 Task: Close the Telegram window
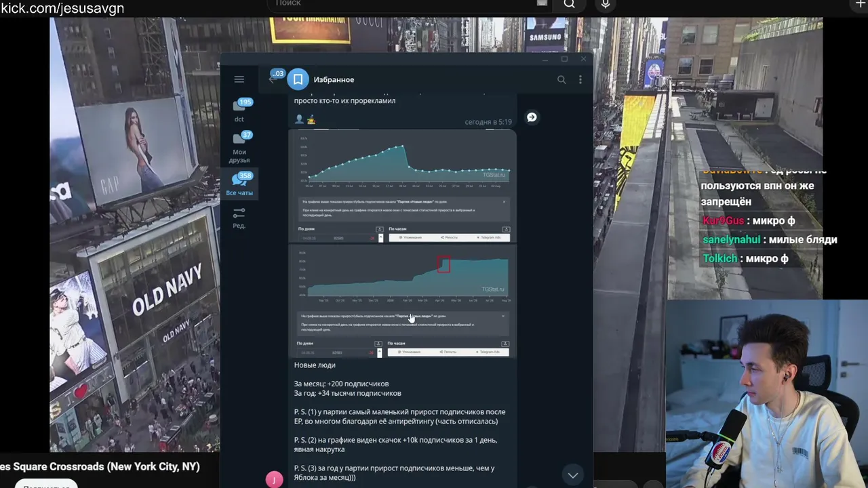pos(583,59)
